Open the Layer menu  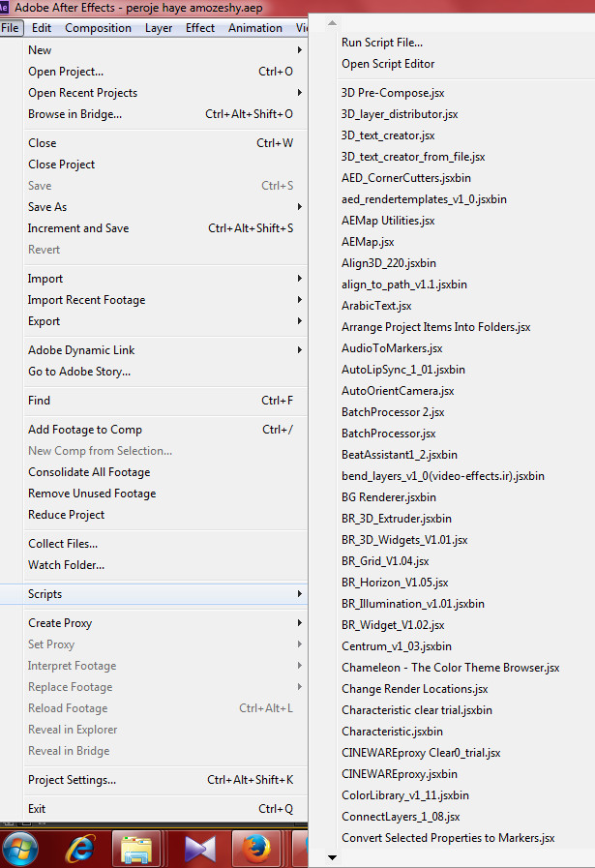click(x=159, y=28)
